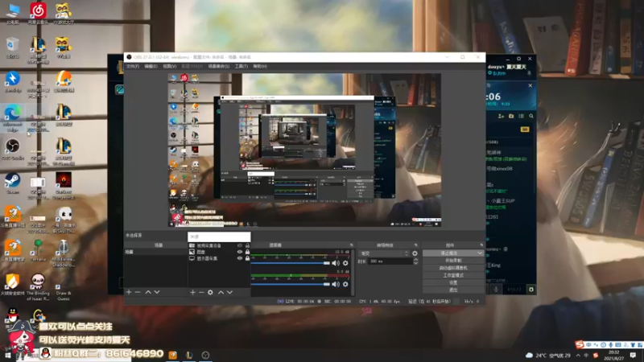Open OBS settings from the controls dock
Screen dimensions: 644x362
(453, 283)
